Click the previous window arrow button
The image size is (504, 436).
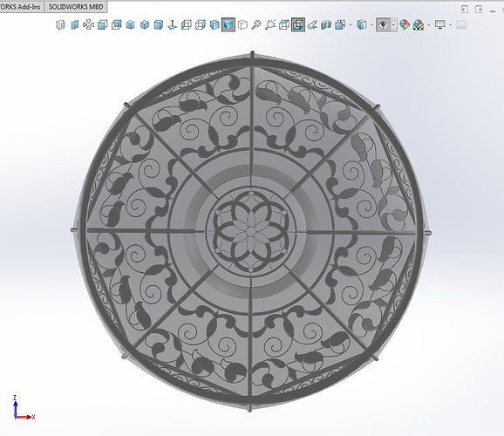point(465,9)
